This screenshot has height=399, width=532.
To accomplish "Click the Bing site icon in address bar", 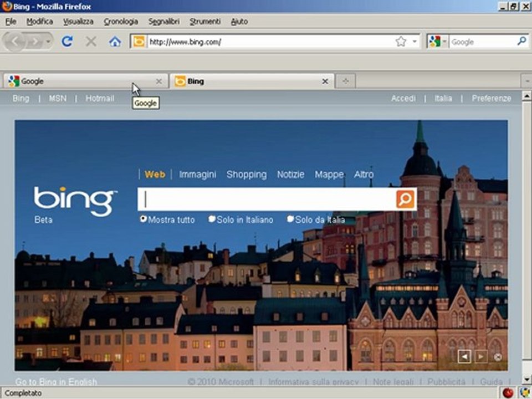I will 139,42.
